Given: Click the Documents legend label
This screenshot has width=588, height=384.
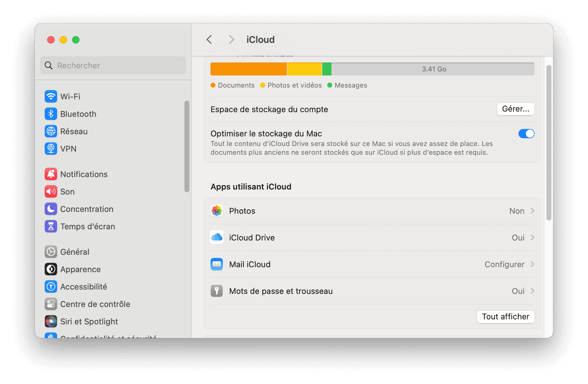Looking at the screenshot, I should pos(236,85).
